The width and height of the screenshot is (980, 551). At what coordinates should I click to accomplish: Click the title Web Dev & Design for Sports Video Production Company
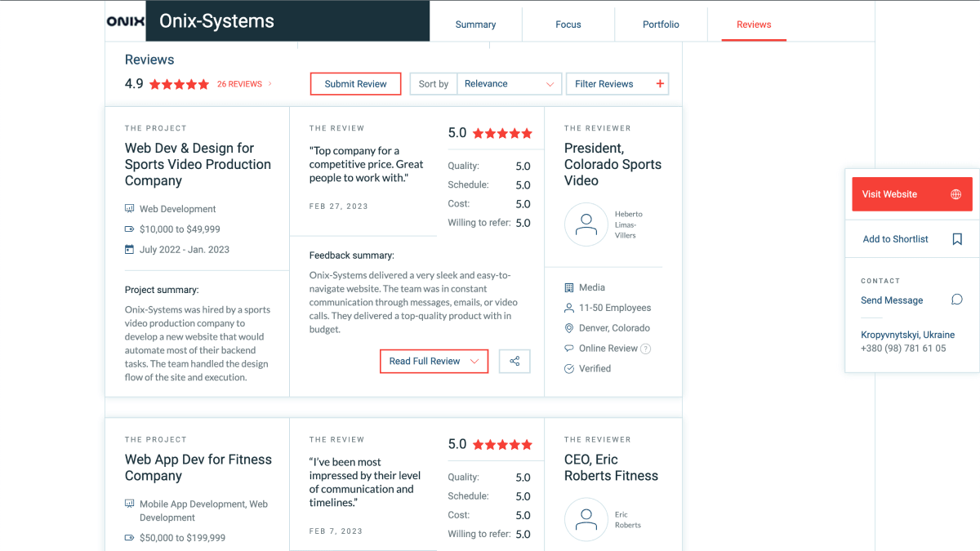click(x=198, y=164)
